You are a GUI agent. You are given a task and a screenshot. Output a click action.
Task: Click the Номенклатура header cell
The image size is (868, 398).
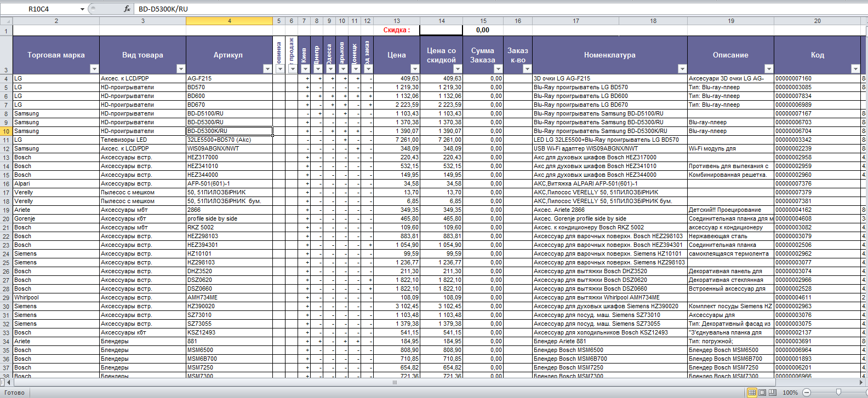[x=610, y=55]
